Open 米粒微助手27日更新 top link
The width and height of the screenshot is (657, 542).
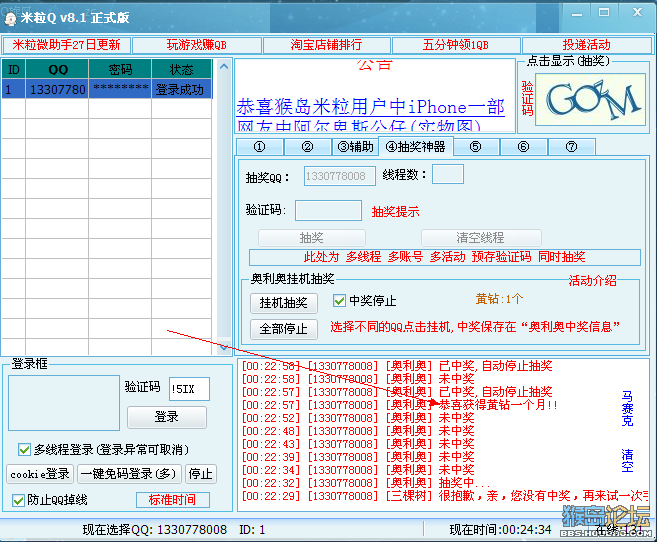coord(66,45)
